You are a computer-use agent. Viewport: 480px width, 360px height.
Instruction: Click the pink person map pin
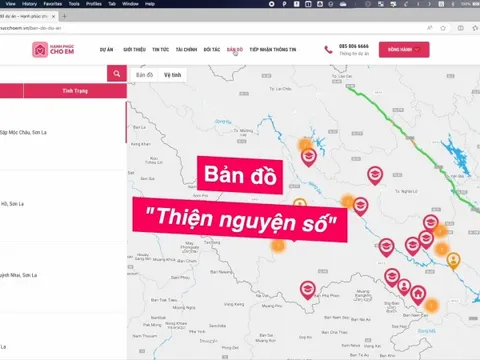pos(404,287)
